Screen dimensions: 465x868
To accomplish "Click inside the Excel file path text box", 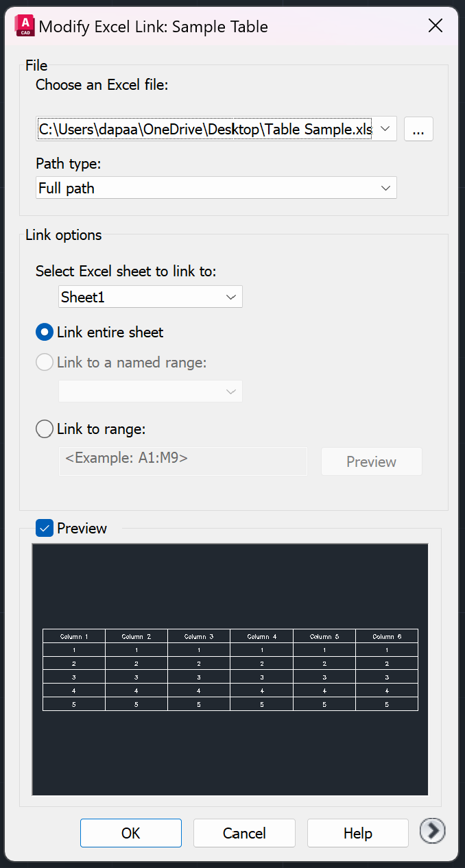I will coord(204,129).
